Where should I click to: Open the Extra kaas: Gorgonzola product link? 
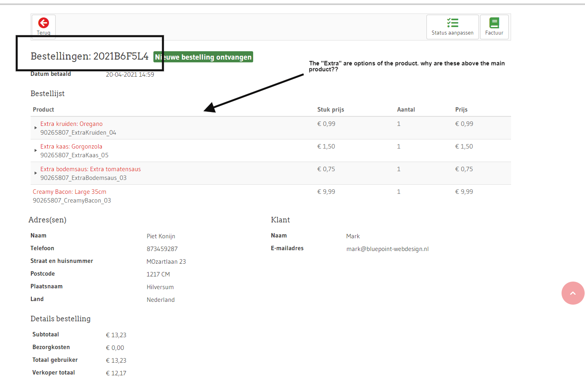(71, 147)
